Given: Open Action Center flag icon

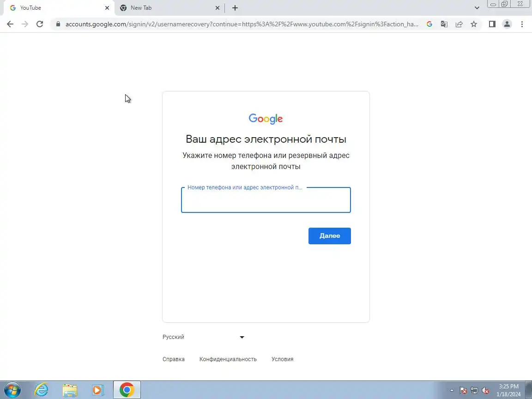Looking at the screenshot, I should (x=463, y=391).
